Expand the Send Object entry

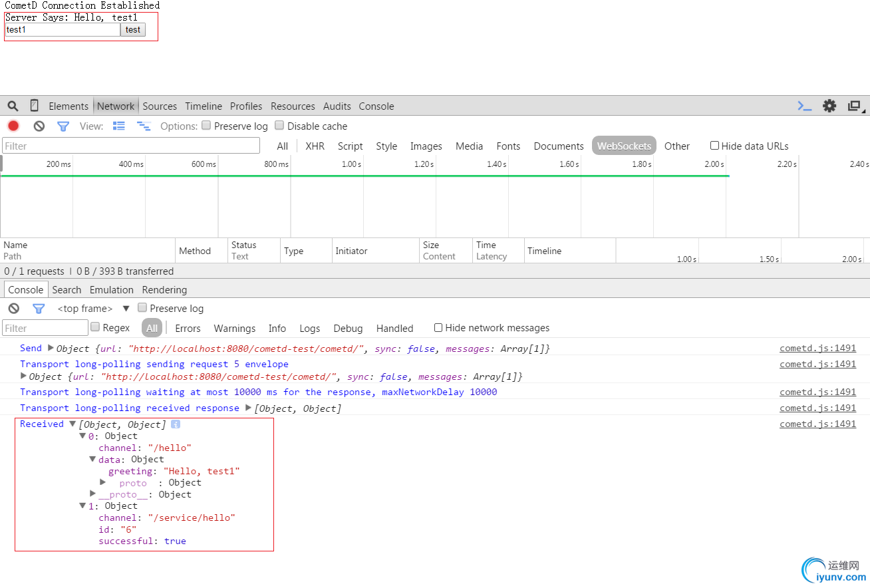point(51,347)
